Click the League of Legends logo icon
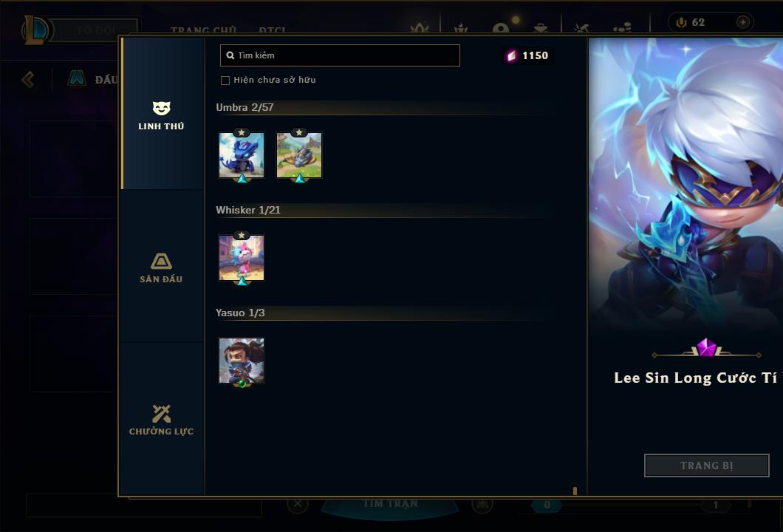Viewport: 783px width, 532px height. 35,30
